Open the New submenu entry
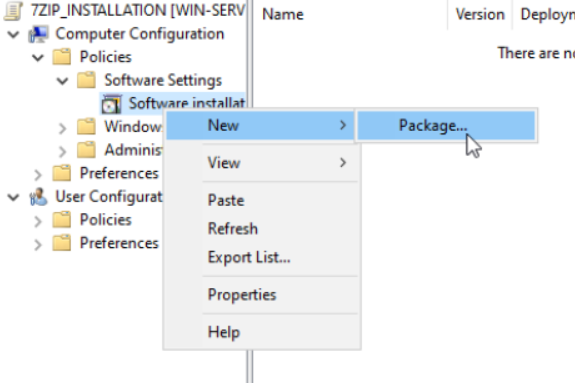Image resolution: width=575 pixels, height=383 pixels. coord(260,125)
